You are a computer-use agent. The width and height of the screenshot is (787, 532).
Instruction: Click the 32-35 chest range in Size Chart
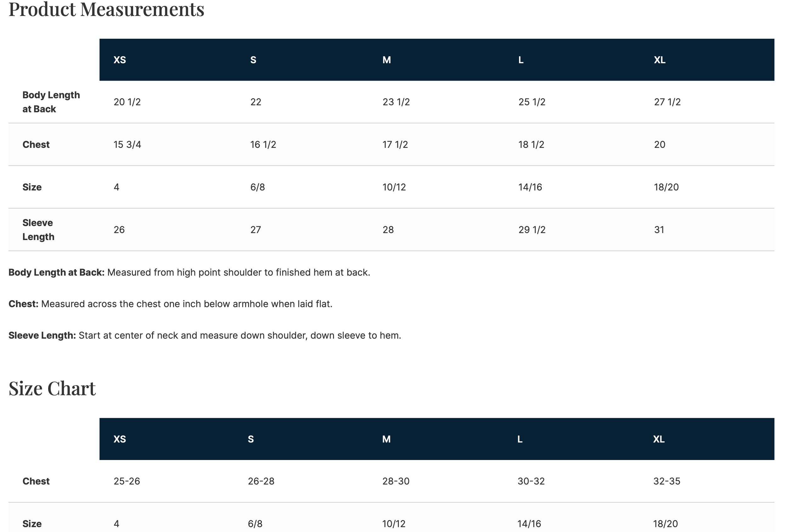(666, 481)
